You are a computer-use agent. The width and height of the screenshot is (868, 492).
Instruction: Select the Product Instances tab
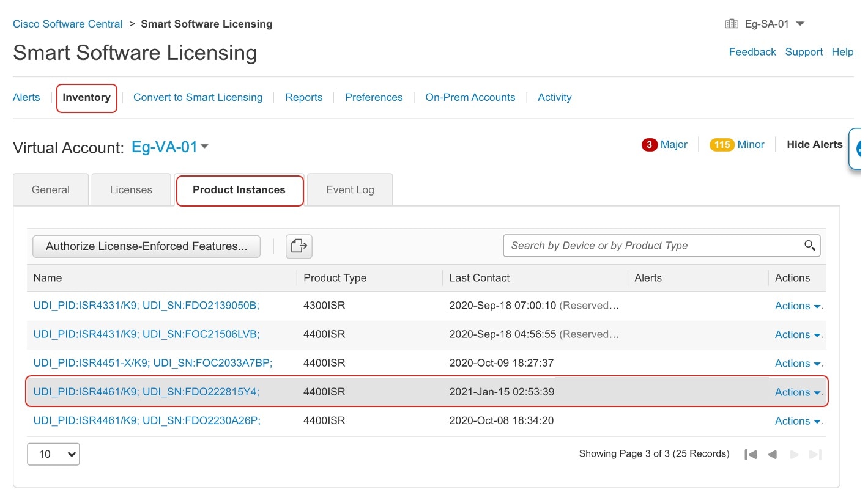239,190
